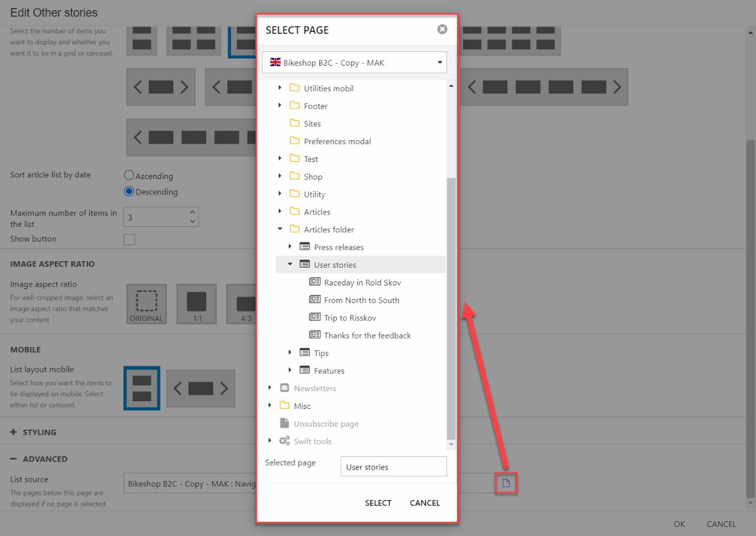Click the Selected page text field
Image resolution: width=756 pixels, height=536 pixels.
[393, 467]
